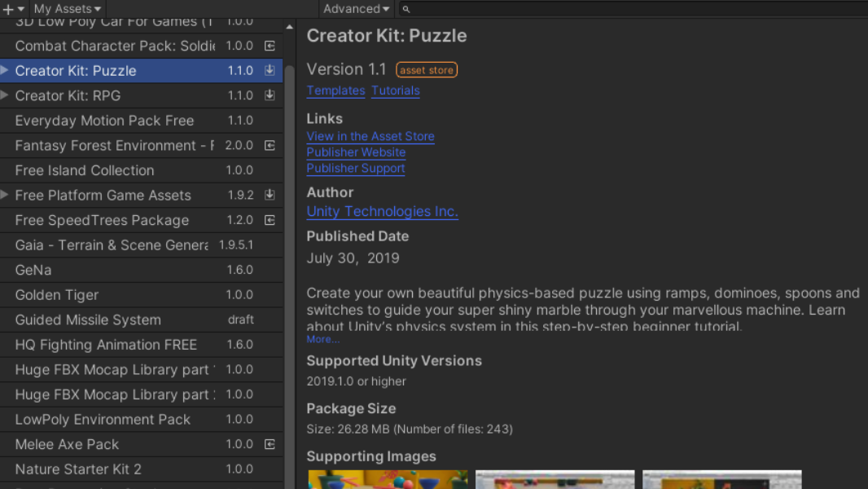Viewport: 868px width, 489px height.
Task: Click import icon beside Melee Axe Pack
Action: coord(270,444)
